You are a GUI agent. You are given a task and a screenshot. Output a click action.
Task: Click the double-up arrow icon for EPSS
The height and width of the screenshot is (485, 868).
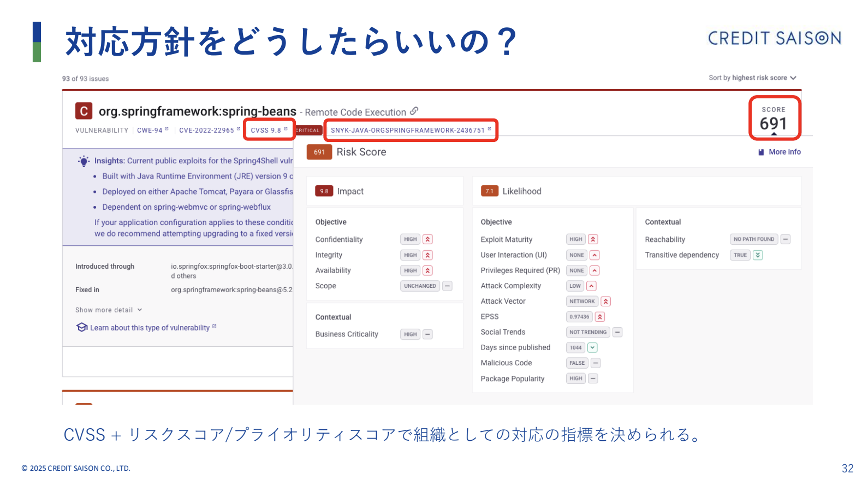click(600, 317)
